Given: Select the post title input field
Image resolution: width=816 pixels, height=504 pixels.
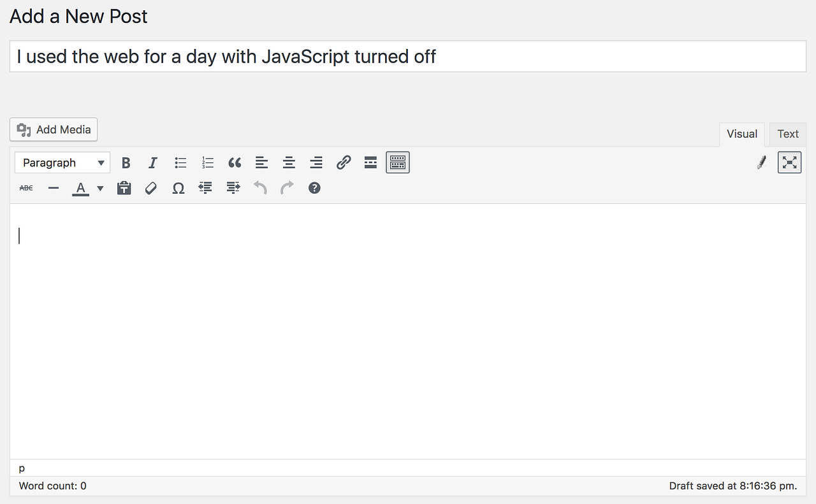Looking at the screenshot, I should click(x=408, y=57).
